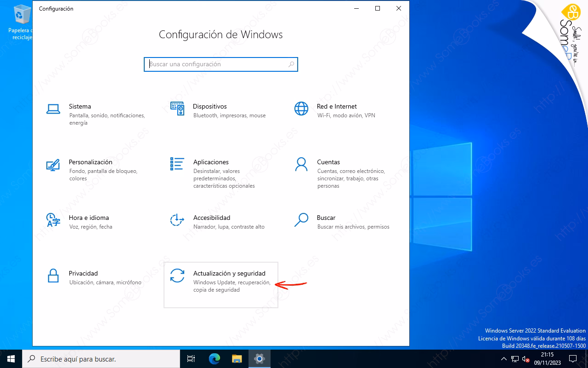Select the Dispositivos category icon
The height and width of the screenshot is (368, 588).
pos(176,109)
